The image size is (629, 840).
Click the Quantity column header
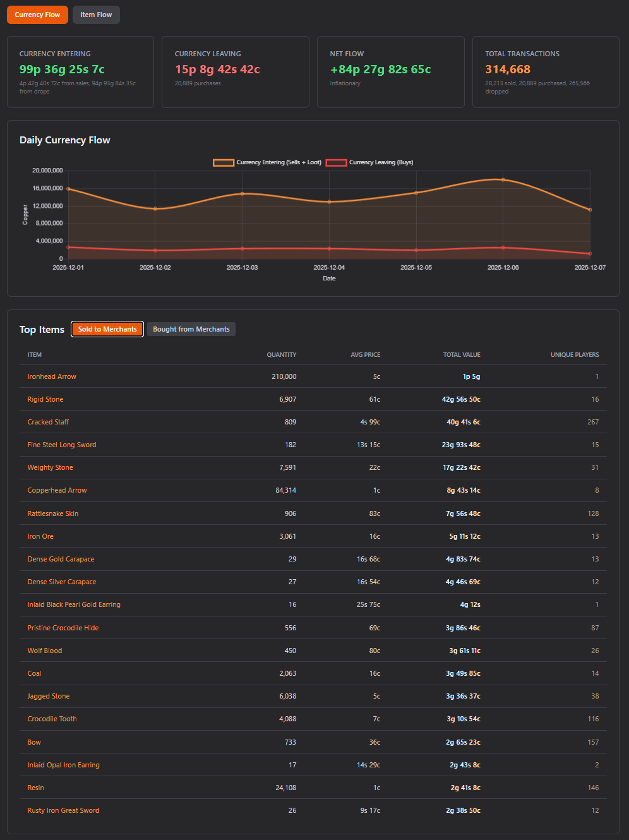[x=282, y=355]
